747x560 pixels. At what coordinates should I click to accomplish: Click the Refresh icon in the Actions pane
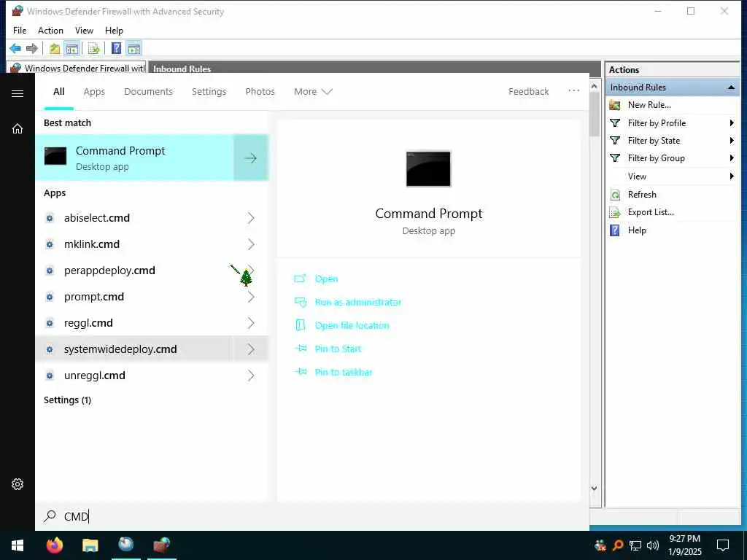[615, 195]
